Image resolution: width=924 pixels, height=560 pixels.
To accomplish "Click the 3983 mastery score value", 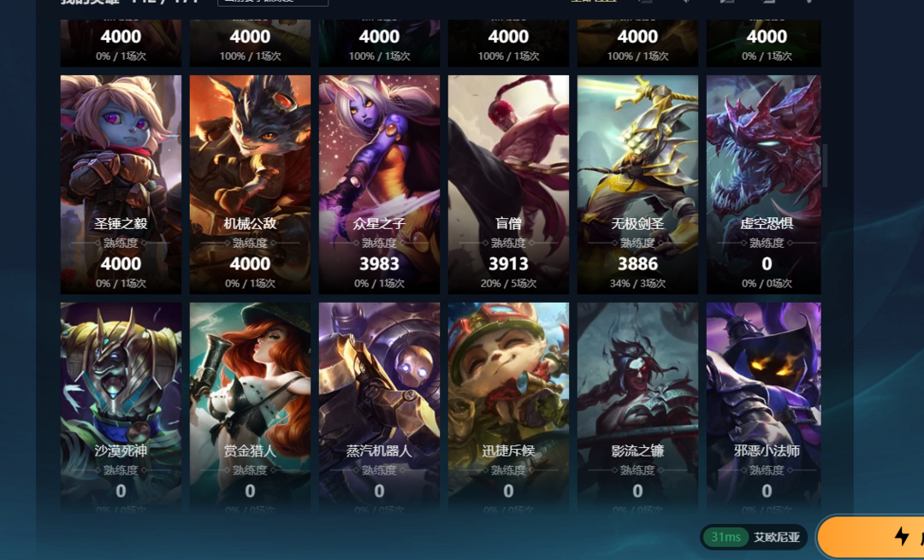I will (379, 264).
